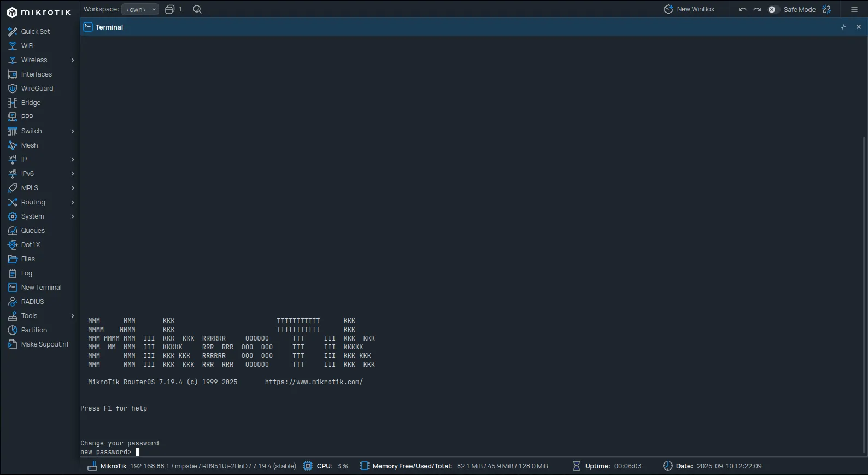The width and height of the screenshot is (868, 475).
Task: Toggle the Safe Mode switch
Action: [x=772, y=9]
